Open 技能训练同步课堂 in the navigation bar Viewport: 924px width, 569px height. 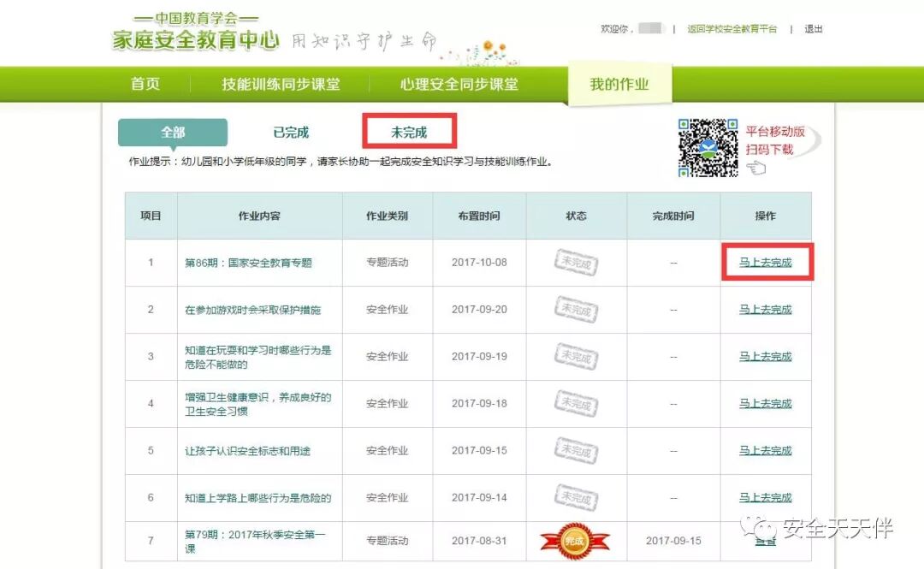pos(281,84)
